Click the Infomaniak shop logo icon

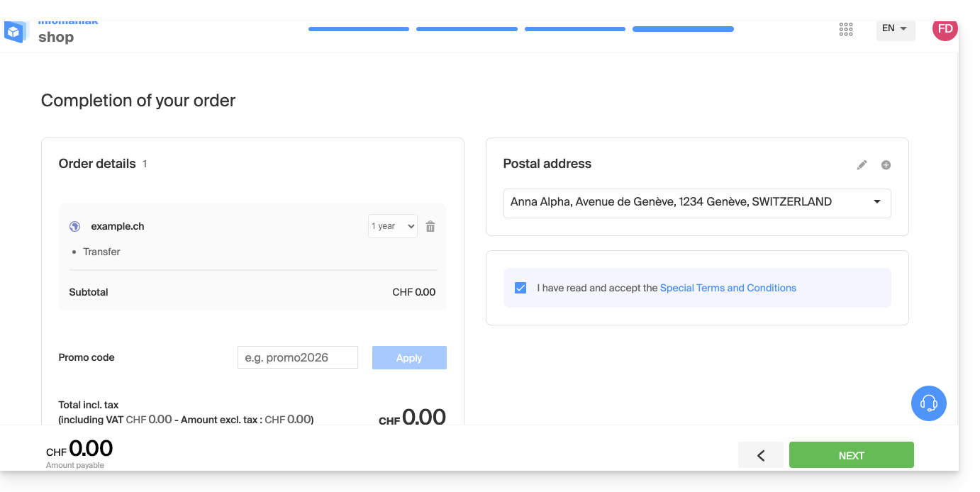click(15, 32)
